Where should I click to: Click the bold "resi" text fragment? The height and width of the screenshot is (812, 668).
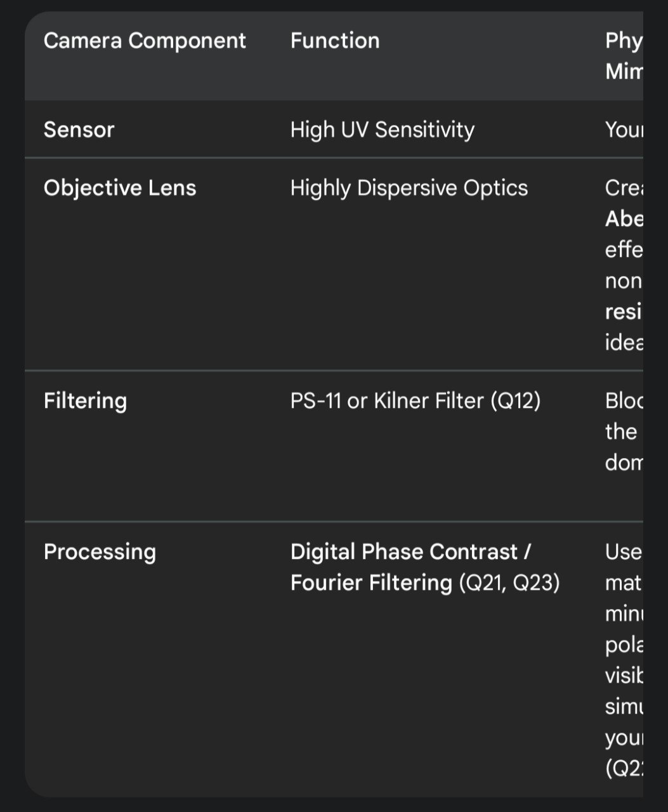624,311
